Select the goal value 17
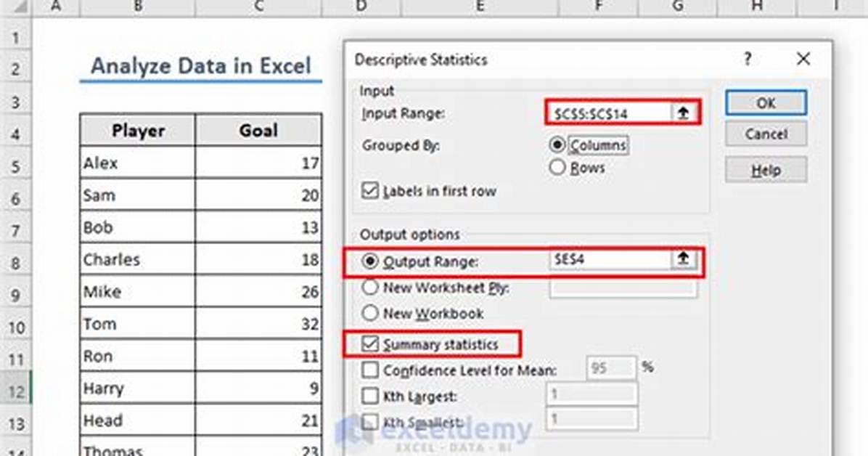This screenshot has height=456, width=868. click(x=258, y=163)
